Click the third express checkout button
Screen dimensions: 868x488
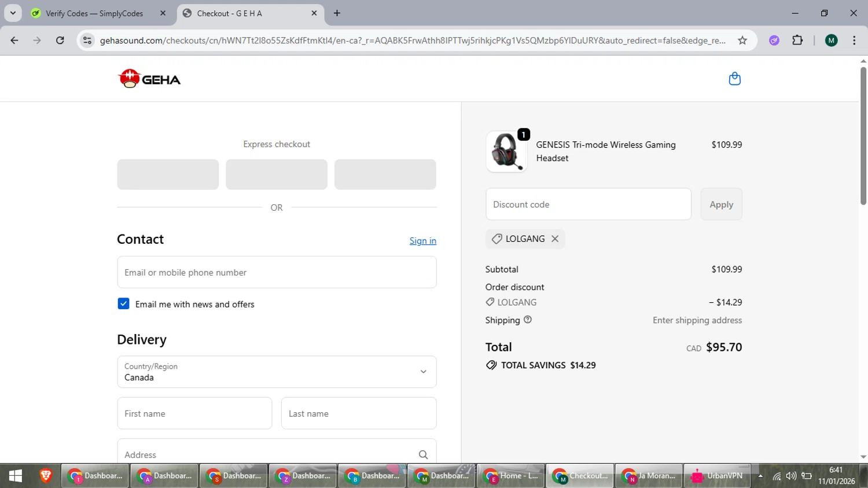click(385, 174)
